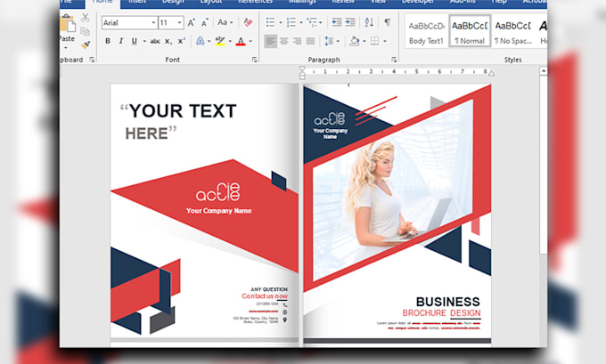The image size is (606, 364).
Task: Switch to the Layout ribbon tab
Action: pos(211,2)
